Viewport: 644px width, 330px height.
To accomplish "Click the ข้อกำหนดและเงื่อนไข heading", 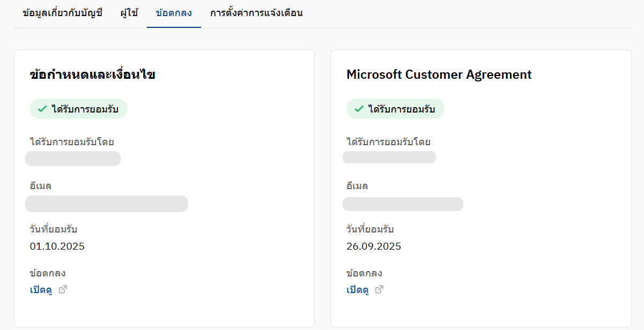I will click(93, 74).
